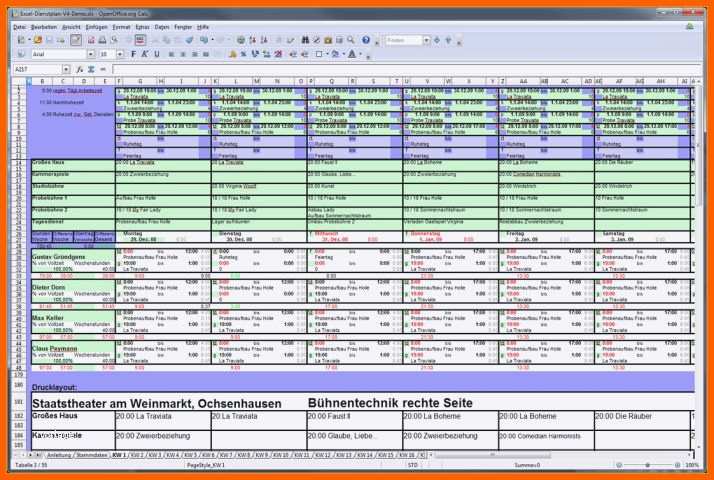Viewport: 714px width, 480px height.
Task: Switch to the Anleitung sheet tab
Action: tap(59, 455)
